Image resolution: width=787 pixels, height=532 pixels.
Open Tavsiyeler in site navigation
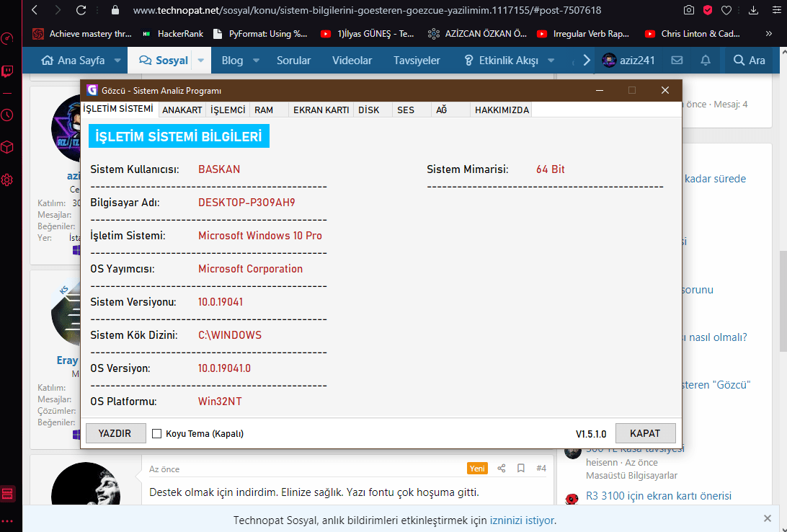tap(417, 61)
